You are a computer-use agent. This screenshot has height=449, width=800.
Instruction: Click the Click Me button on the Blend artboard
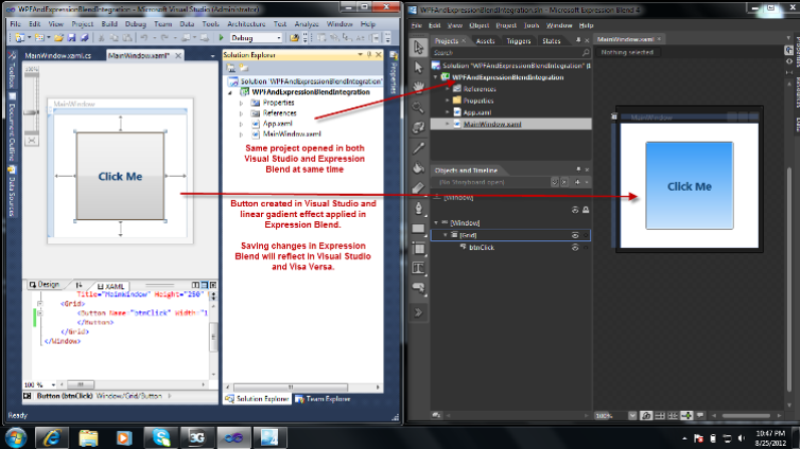click(689, 186)
